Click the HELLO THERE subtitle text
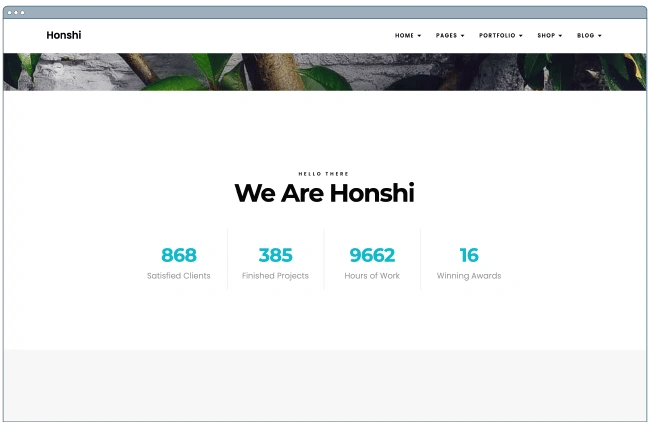Image resolution: width=650 pixels, height=426 pixels. click(x=324, y=174)
